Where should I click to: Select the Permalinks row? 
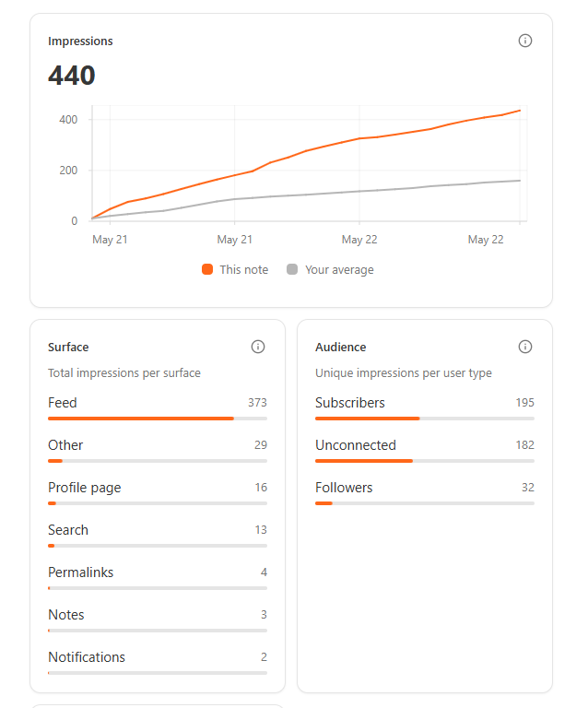coord(158,578)
